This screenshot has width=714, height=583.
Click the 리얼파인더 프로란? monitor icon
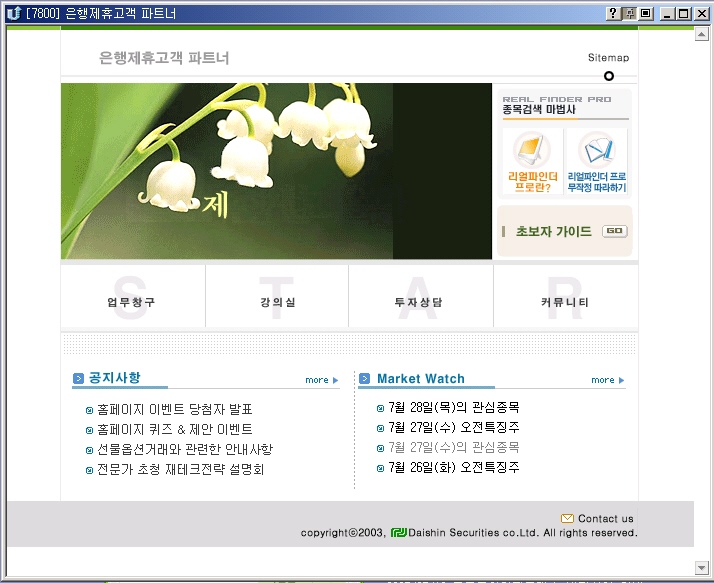(x=531, y=150)
